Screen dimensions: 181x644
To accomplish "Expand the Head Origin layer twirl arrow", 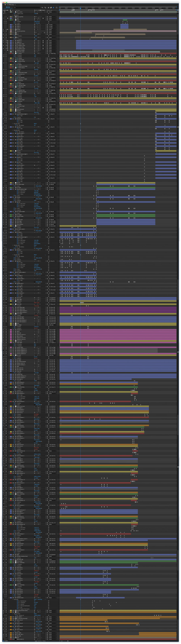I will 10,60.
